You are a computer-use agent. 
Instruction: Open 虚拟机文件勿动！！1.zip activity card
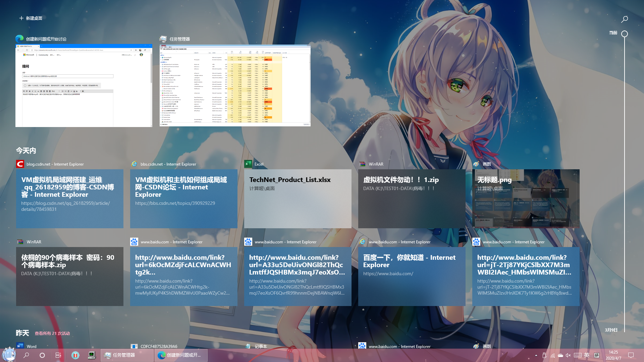[x=412, y=199]
